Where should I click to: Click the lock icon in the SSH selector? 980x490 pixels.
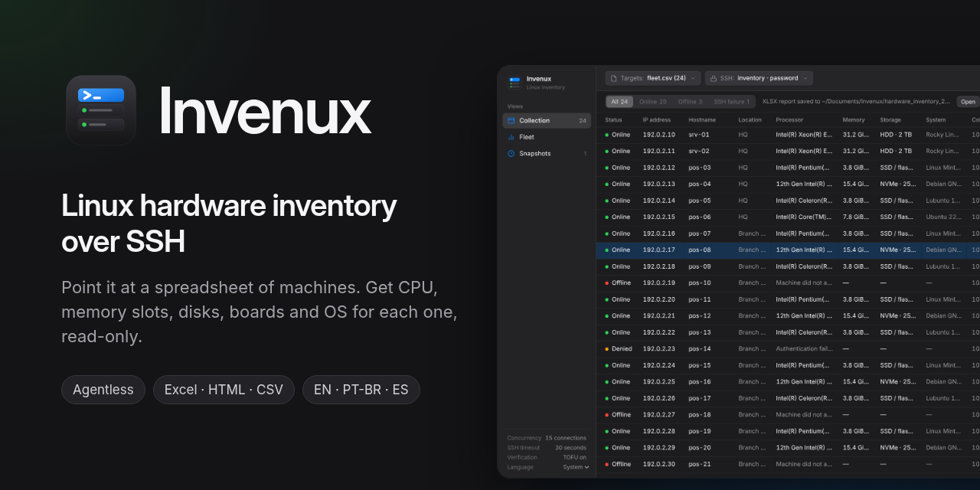(x=713, y=78)
